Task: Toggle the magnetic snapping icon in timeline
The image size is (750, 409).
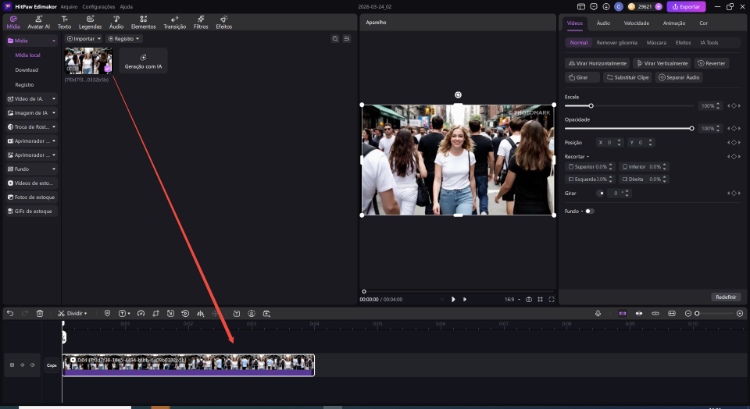Action: (x=622, y=313)
